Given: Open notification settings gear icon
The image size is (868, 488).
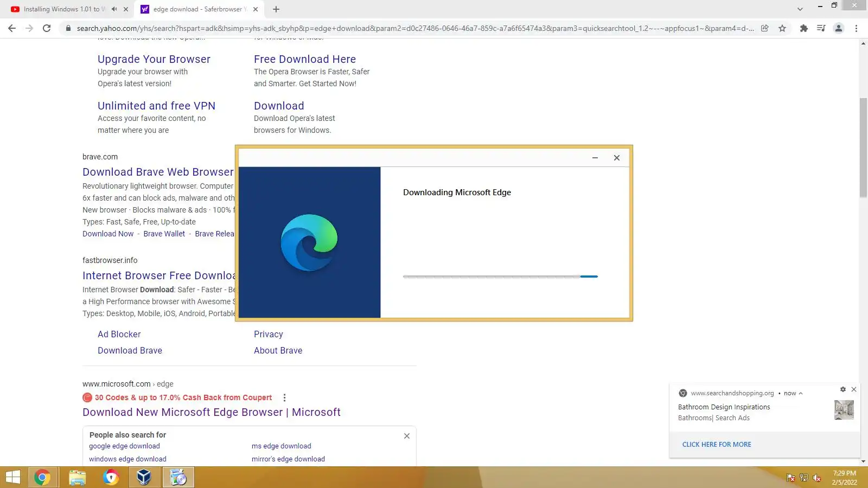Looking at the screenshot, I should 843,389.
